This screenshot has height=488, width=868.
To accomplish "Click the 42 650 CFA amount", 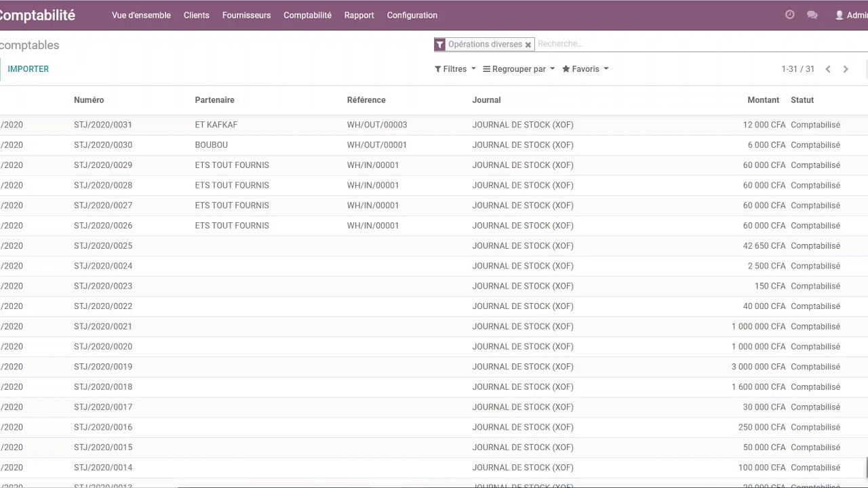I will [x=764, y=246].
